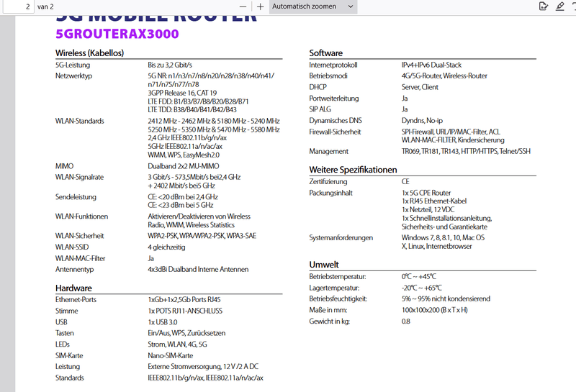Click the 'Nano-SIM-Karte' value
Screen dimensions: 576x392
[x=171, y=355]
